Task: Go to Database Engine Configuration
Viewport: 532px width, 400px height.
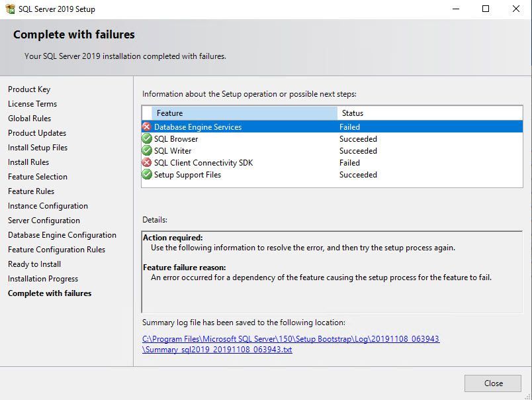Action: (x=62, y=234)
